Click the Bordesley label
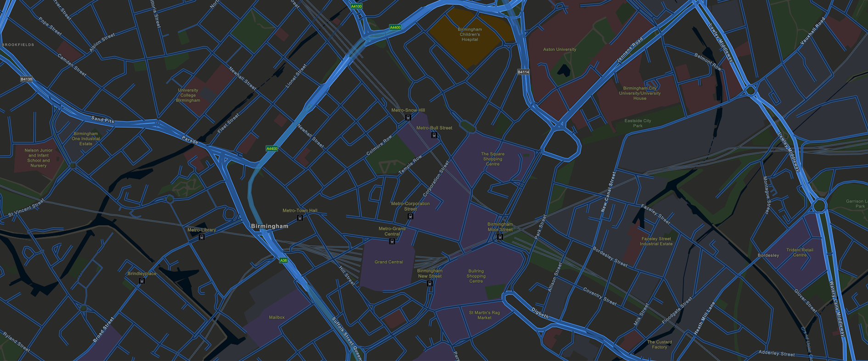The image size is (868, 361). point(768,255)
